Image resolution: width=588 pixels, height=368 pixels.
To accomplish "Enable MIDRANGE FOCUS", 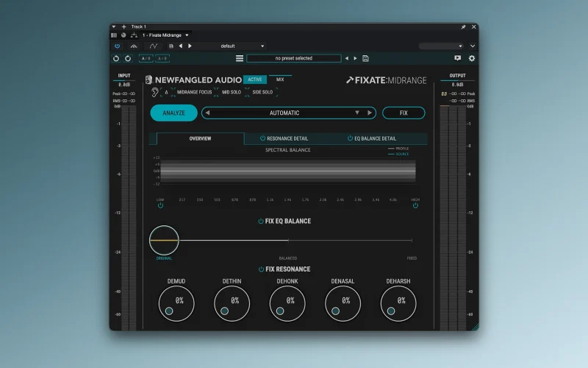I will (194, 92).
